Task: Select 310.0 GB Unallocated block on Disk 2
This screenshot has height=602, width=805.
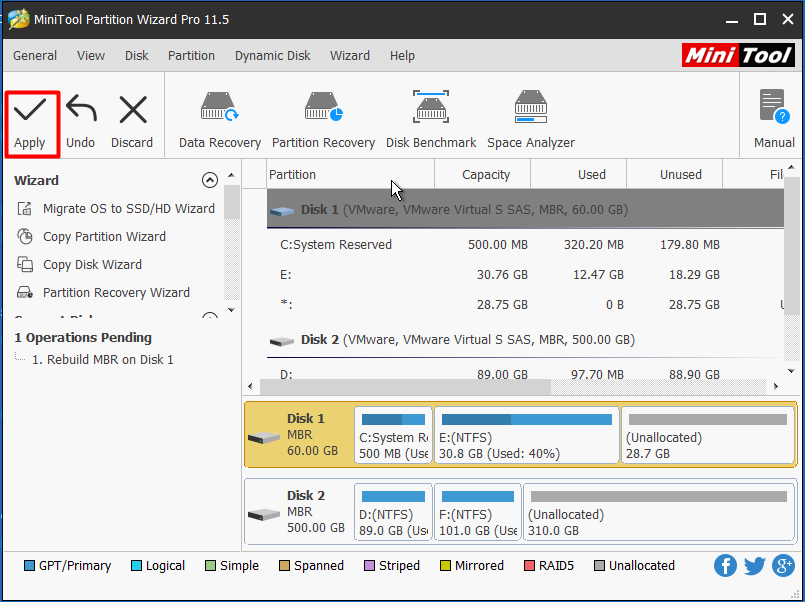Action: 659,511
